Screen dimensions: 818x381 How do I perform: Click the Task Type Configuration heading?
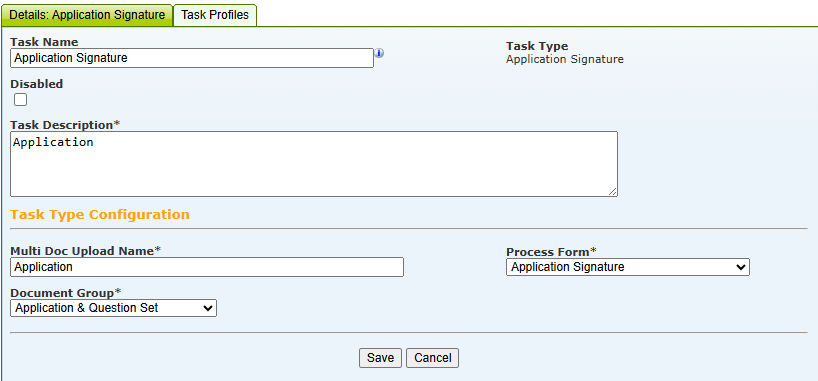[100, 215]
